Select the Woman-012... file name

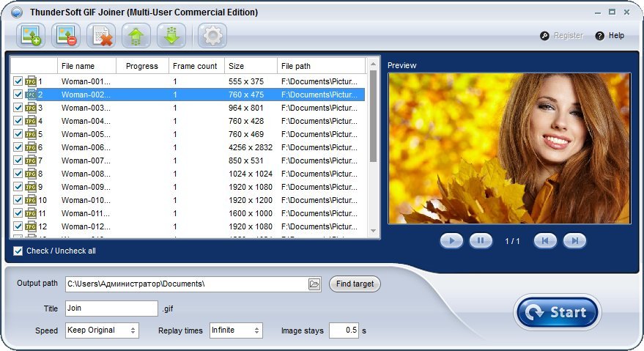coord(86,226)
